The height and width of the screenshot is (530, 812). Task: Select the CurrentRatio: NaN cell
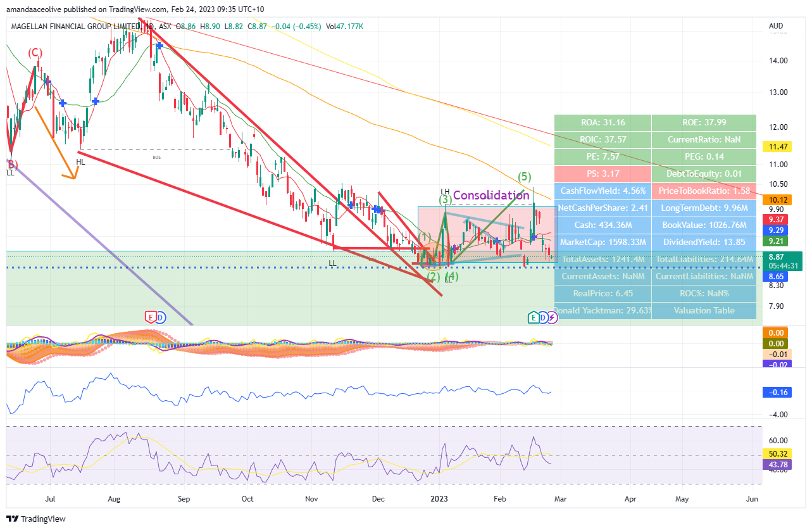tap(704, 139)
